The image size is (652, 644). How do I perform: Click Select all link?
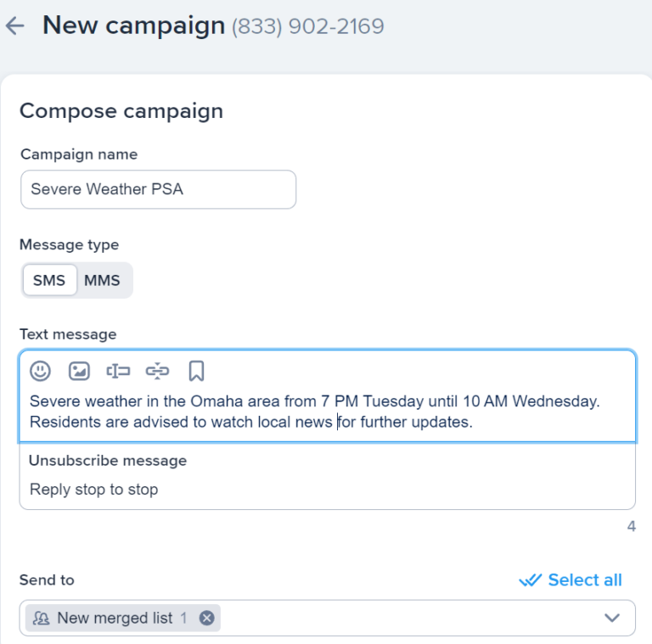[585, 580]
